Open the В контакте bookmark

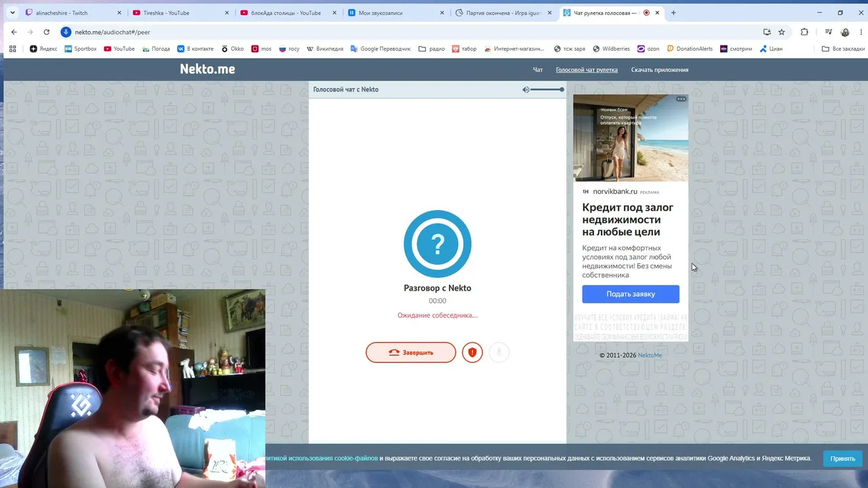click(x=195, y=49)
